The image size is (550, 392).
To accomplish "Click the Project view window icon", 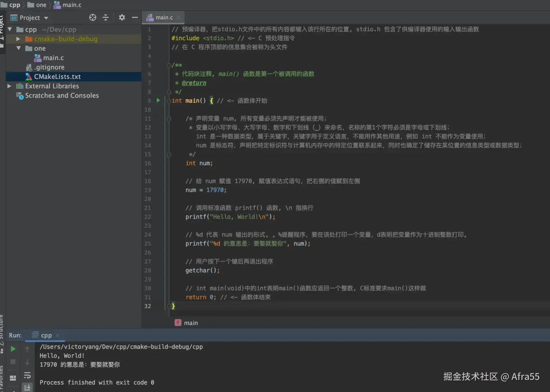I will pyautogui.click(x=14, y=18).
